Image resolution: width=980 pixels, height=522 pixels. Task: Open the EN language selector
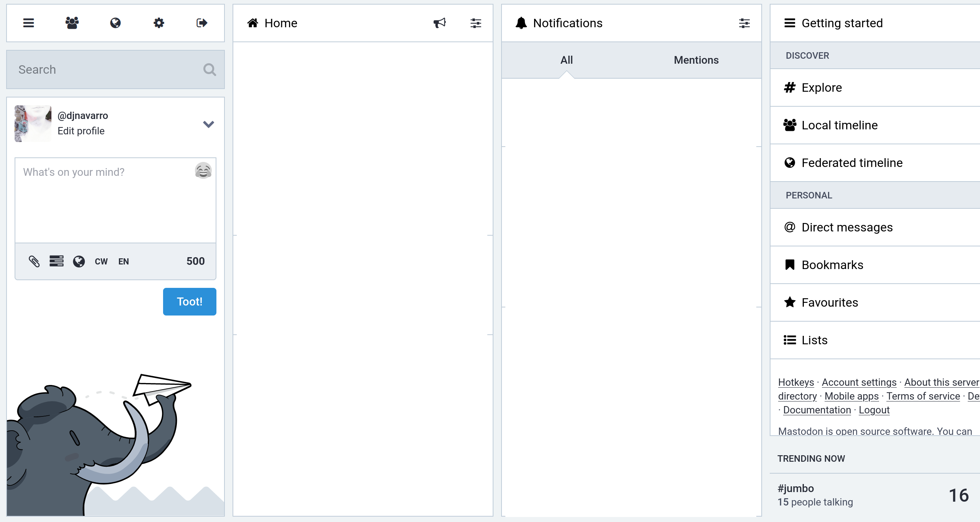(x=124, y=261)
